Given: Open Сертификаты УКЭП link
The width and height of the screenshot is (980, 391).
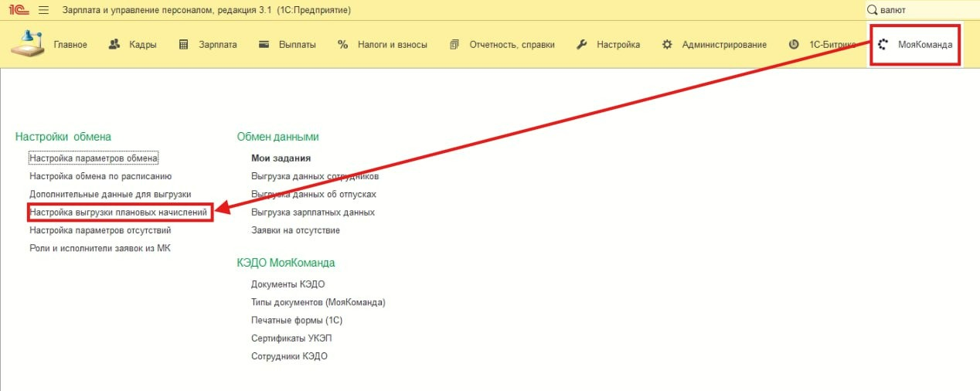Looking at the screenshot, I should pyautogui.click(x=291, y=338).
